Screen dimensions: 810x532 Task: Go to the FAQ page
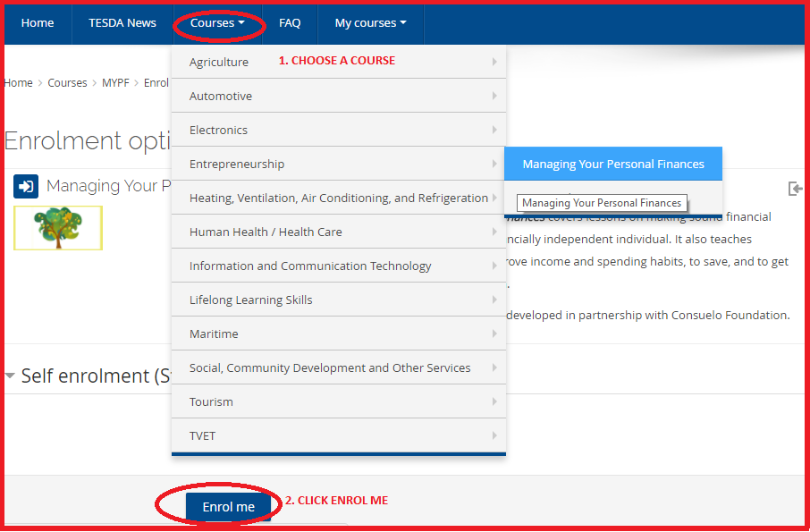click(290, 23)
